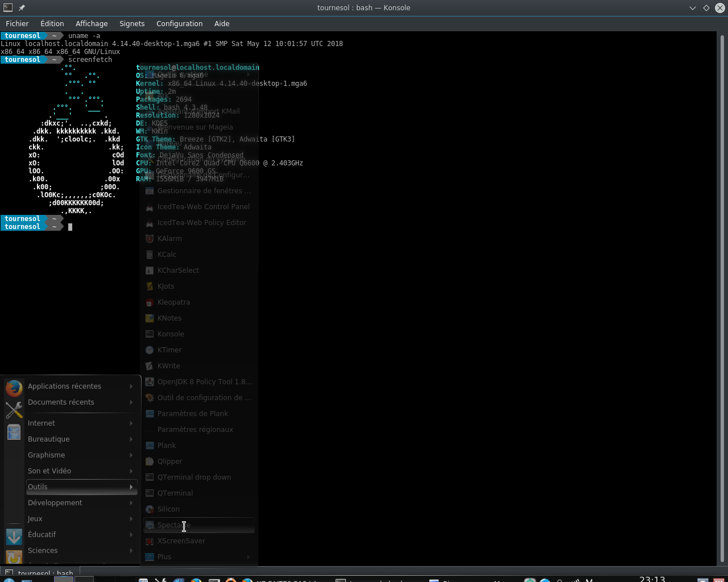Open the Affichage menu

(92, 24)
